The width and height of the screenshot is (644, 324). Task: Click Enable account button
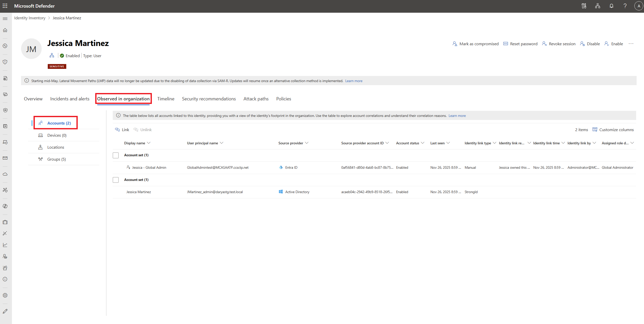614,44
